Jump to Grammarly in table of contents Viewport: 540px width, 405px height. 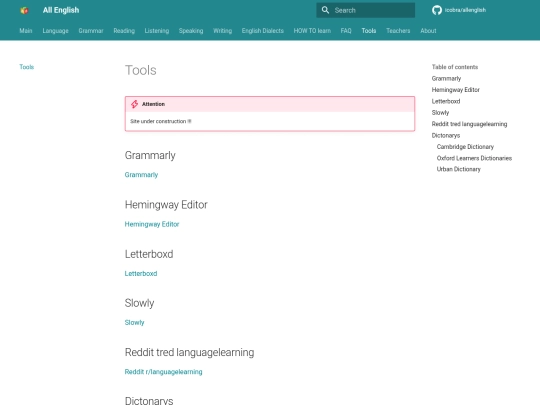click(446, 79)
